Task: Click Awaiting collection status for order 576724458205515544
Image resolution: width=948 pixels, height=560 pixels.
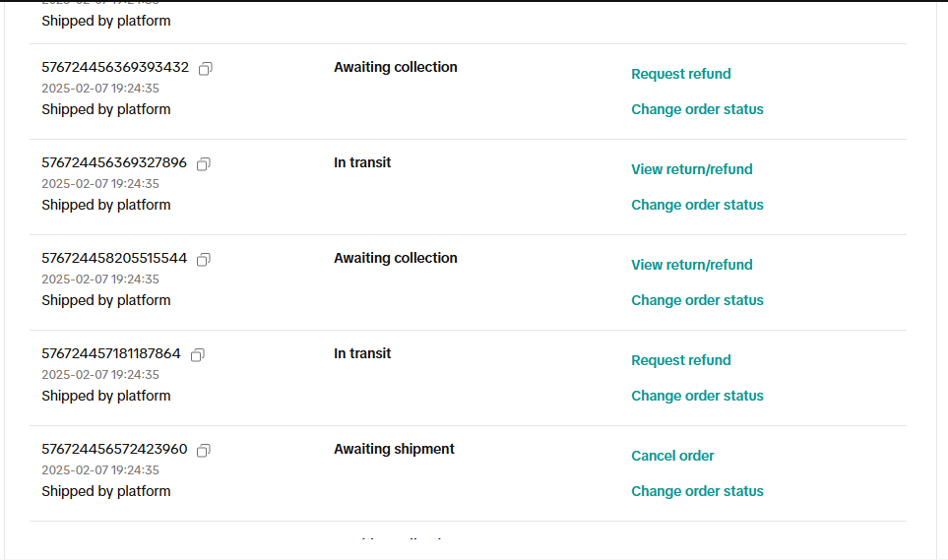Action: coord(395,258)
